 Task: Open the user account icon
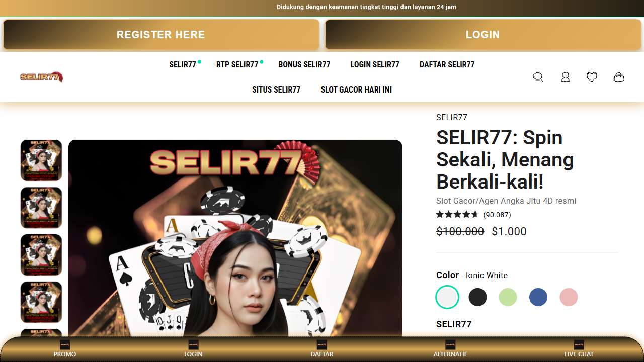click(x=566, y=77)
